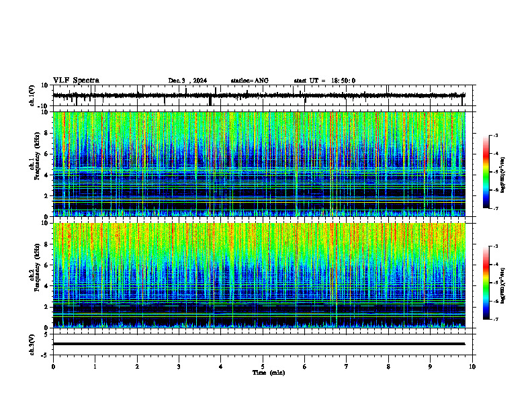Click the "-3" label on ch.1 color scale

(496, 136)
